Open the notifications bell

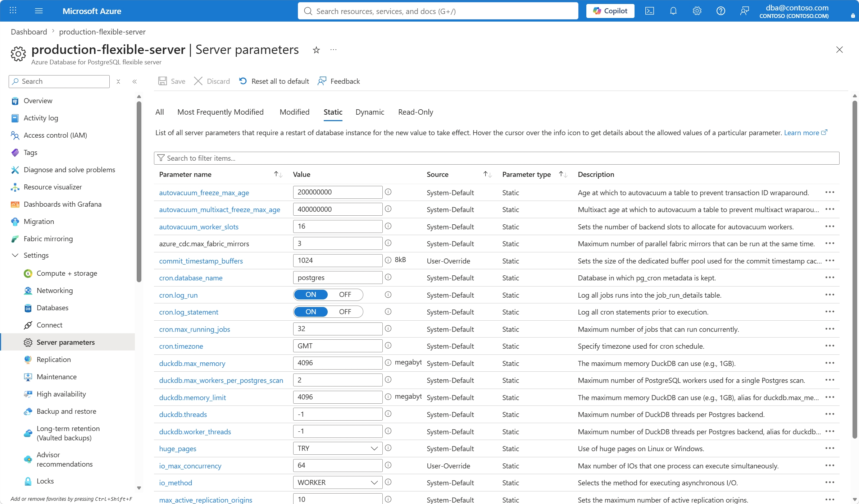[x=673, y=11]
